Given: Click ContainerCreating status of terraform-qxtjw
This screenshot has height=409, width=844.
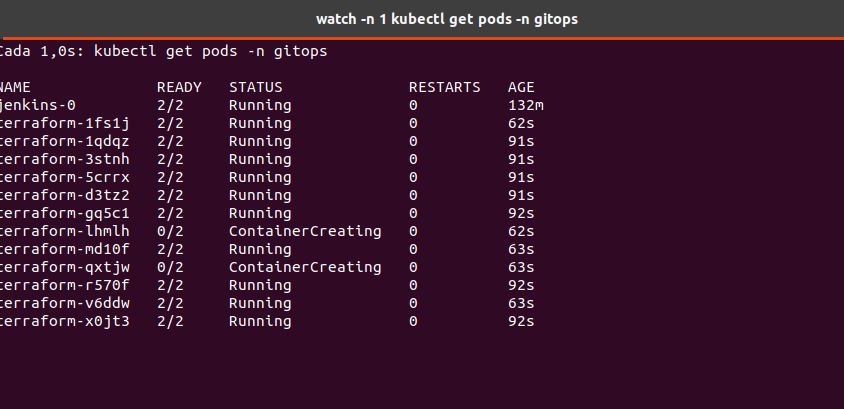Looking at the screenshot, I should (305, 267).
